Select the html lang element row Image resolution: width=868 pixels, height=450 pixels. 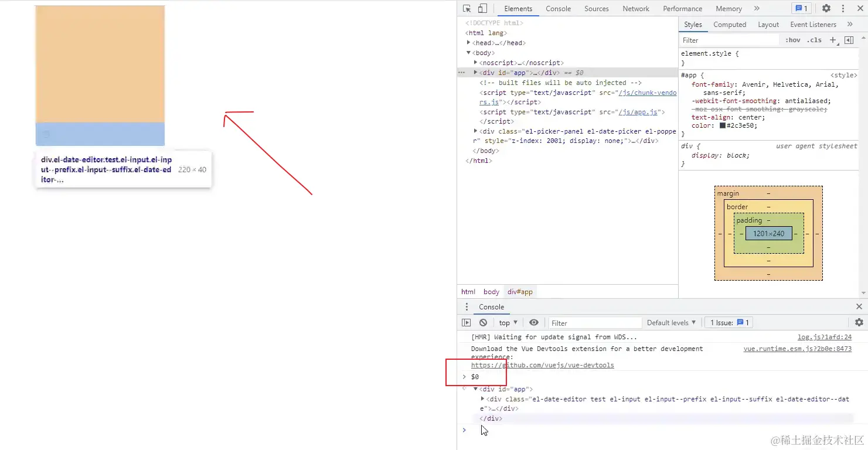pos(486,33)
